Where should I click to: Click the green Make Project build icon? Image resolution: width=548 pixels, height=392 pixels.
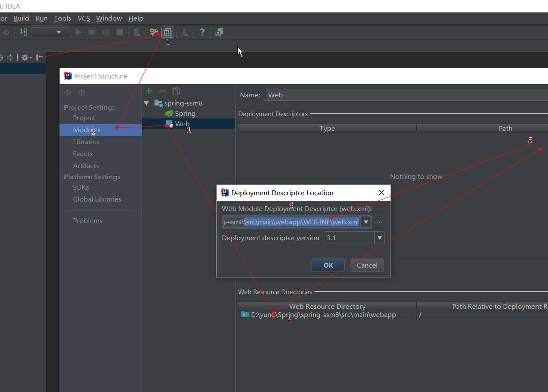[24, 32]
